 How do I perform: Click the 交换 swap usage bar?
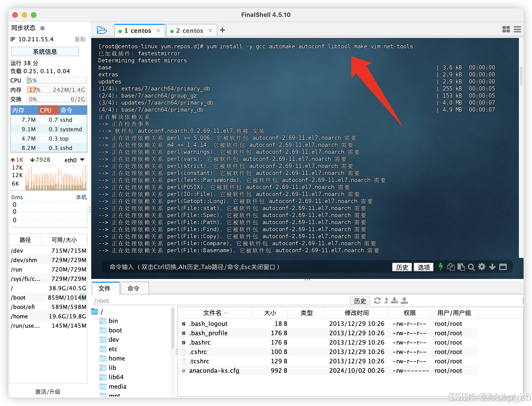pos(57,99)
